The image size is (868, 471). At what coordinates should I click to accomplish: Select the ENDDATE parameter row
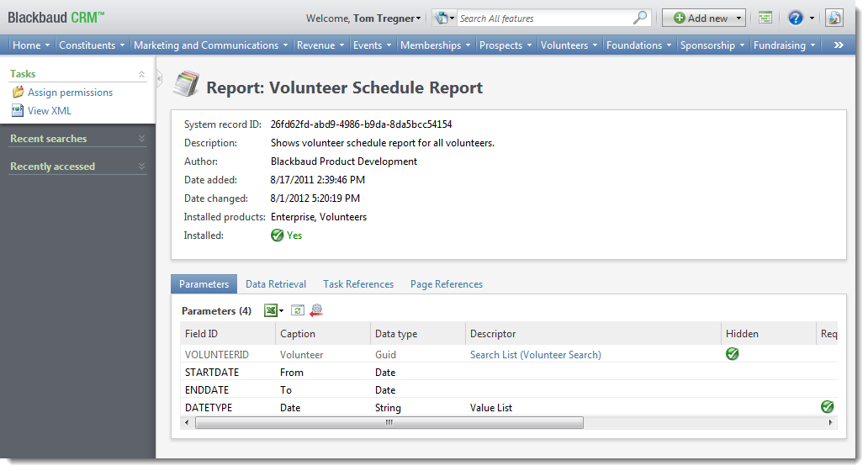click(510, 389)
